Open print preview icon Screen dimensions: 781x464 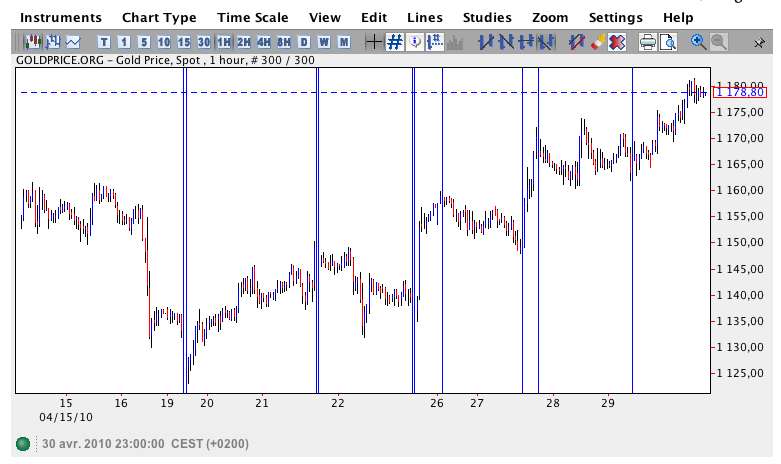[x=667, y=42]
